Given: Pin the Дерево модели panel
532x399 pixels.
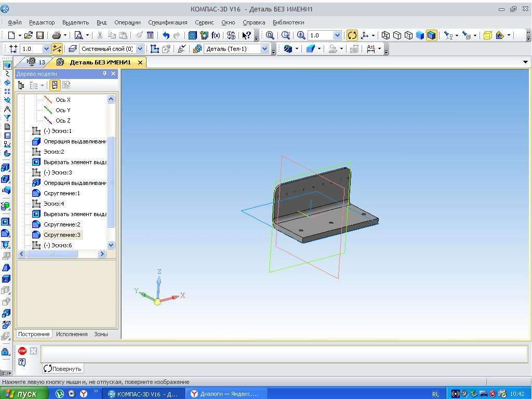Looking at the screenshot, I should click(104, 74).
